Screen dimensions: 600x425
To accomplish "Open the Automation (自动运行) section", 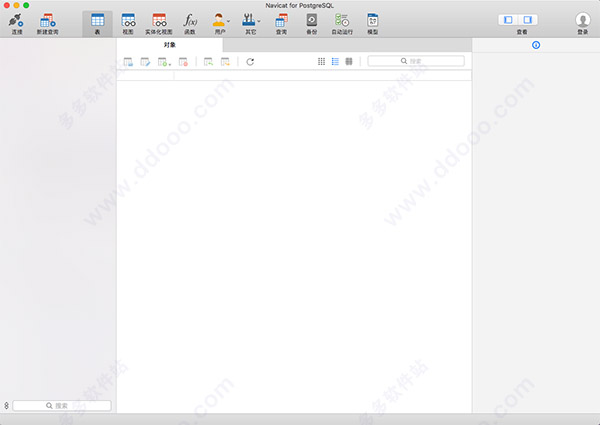I will point(342,24).
